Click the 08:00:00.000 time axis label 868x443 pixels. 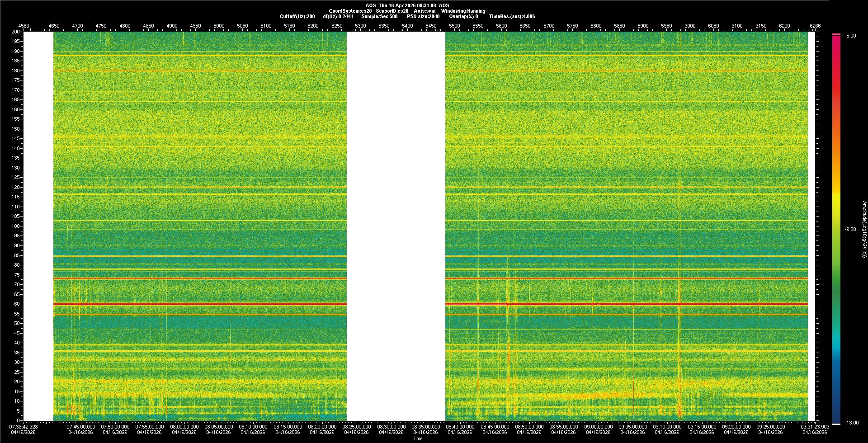pyautogui.click(x=184, y=427)
